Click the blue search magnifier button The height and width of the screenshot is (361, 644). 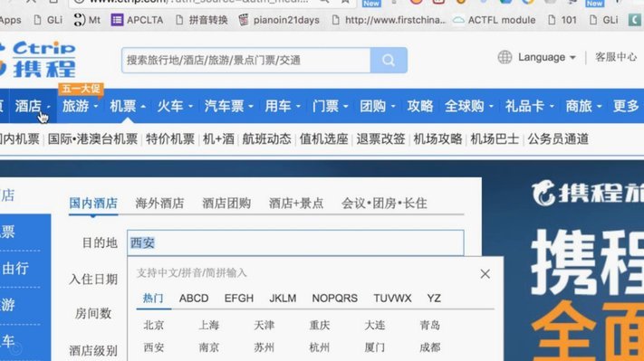[389, 61]
